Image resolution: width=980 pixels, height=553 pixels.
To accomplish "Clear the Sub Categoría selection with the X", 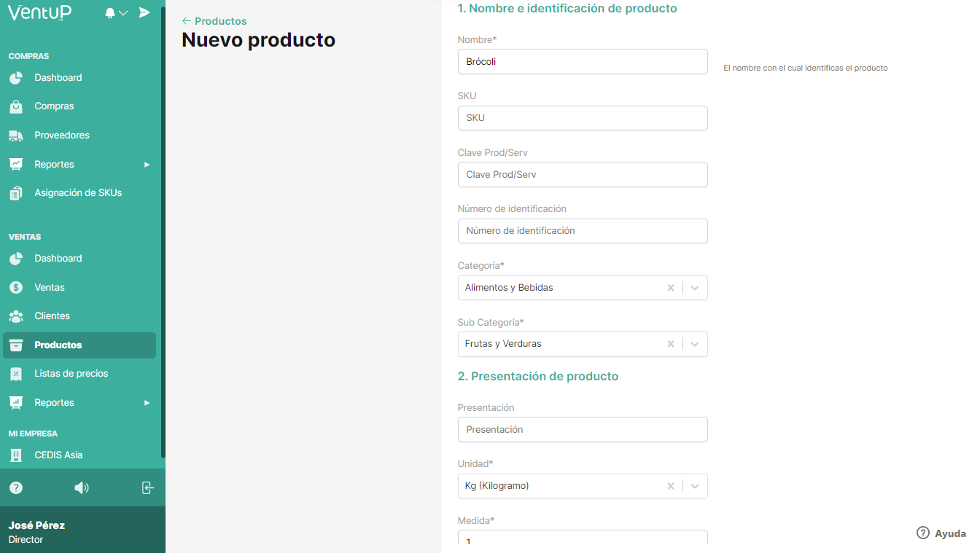I will (670, 344).
